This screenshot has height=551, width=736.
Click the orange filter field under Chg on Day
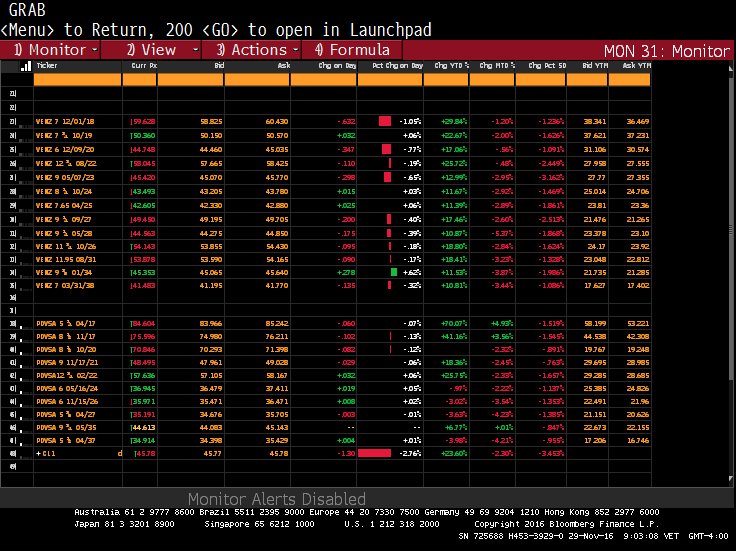tap(323, 80)
